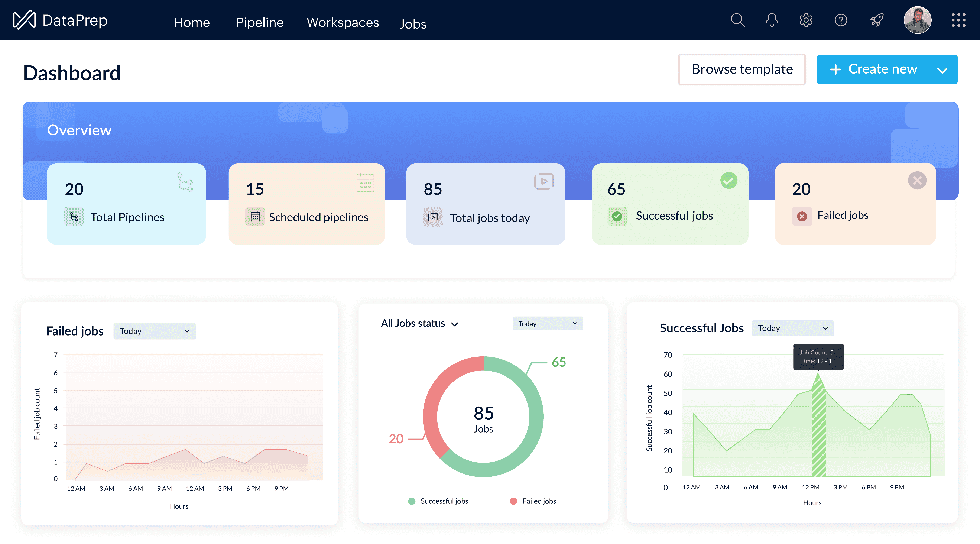
Task: Click large green checkmark on Successful jobs card
Action: click(x=728, y=180)
